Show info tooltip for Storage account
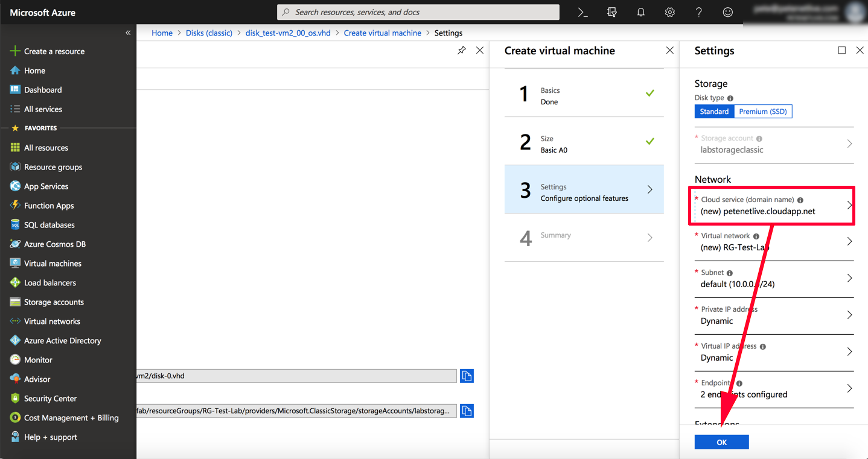The height and width of the screenshot is (459, 868). point(759,139)
